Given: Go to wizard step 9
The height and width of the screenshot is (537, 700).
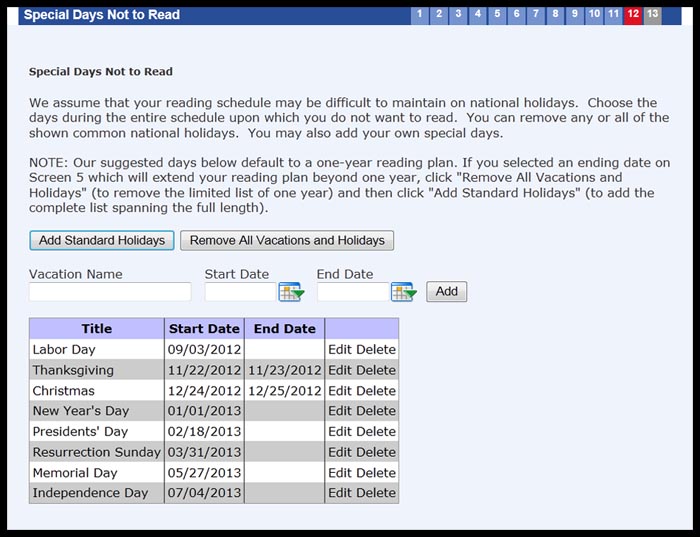Looking at the screenshot, I should coord(575,14).
